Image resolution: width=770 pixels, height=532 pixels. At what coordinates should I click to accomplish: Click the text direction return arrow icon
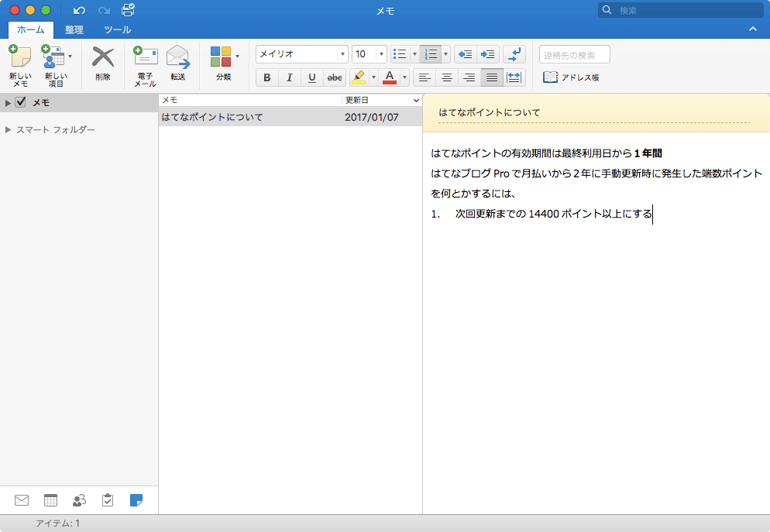tap(515, 54)
